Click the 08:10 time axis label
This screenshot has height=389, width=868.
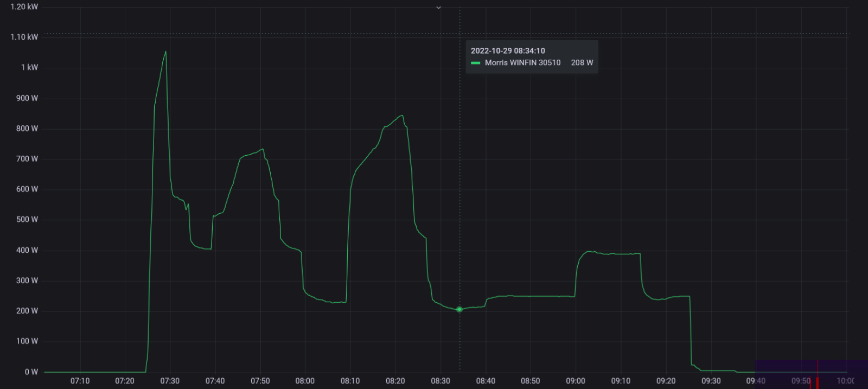click(x=350, y=381)
